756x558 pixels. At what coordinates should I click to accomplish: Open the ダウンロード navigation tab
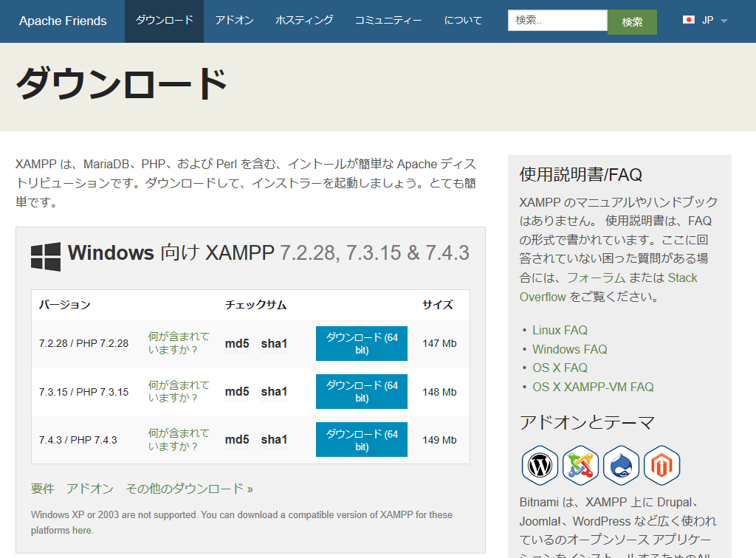tap(164, 21)
